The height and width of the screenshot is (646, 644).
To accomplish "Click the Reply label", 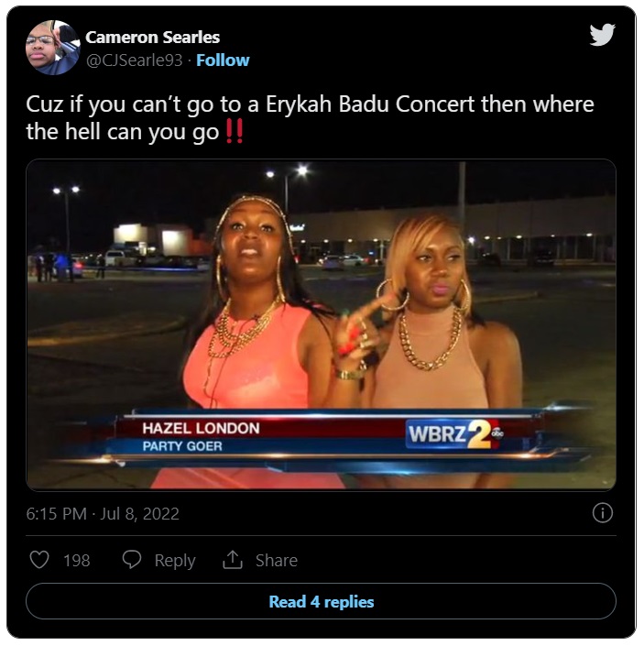I will 175,560.
